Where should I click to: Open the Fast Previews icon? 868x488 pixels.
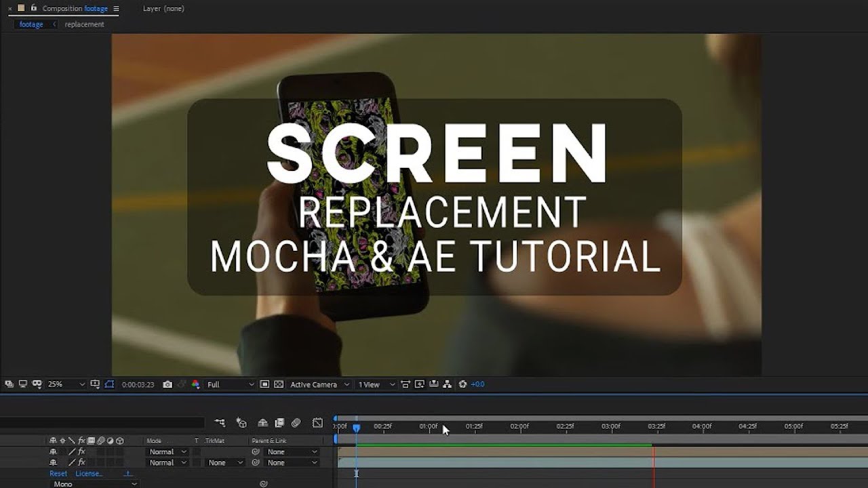419,384
